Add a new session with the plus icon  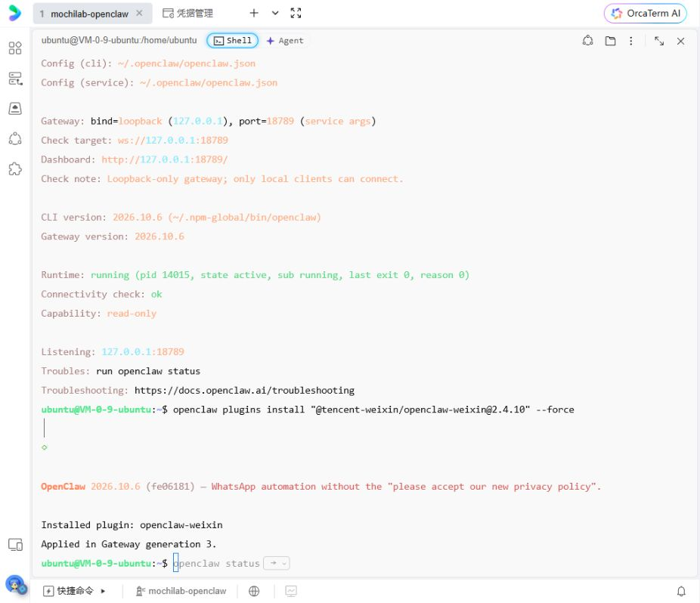[254, 14]
